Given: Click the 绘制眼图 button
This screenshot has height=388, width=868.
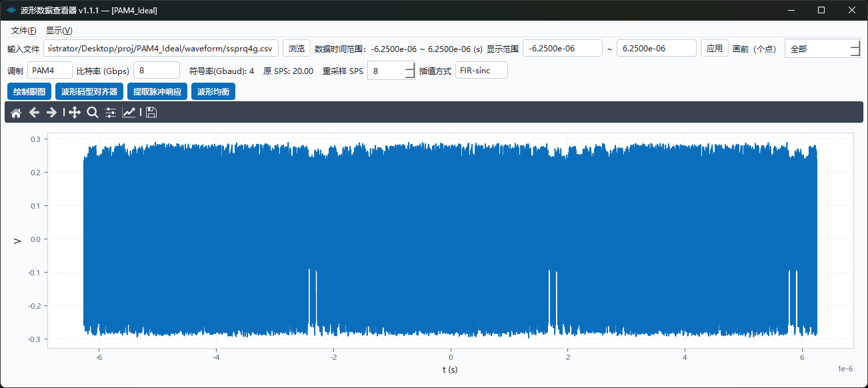Looking at the screenshot, I should pyautogui.click(x=29, y=91).
